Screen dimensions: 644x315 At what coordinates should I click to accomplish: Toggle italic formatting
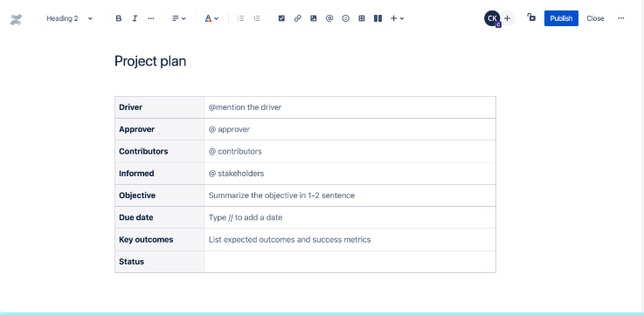coord(135,18)
